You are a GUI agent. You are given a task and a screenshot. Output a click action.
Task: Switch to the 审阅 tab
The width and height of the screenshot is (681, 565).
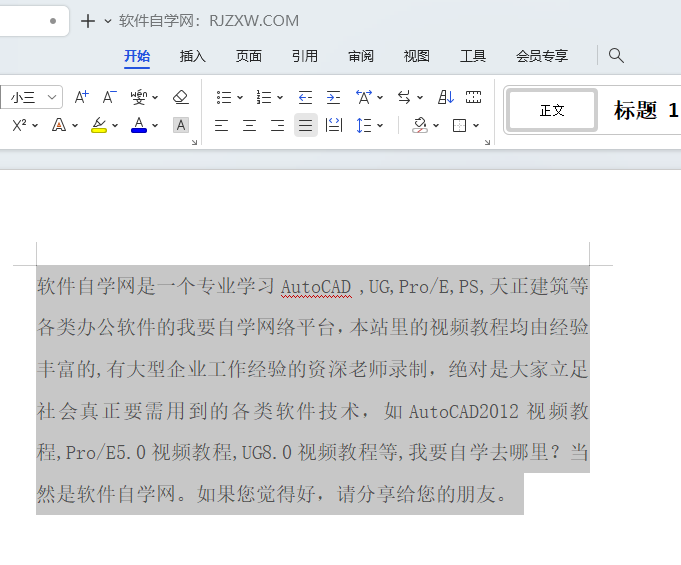click(361, 56)
